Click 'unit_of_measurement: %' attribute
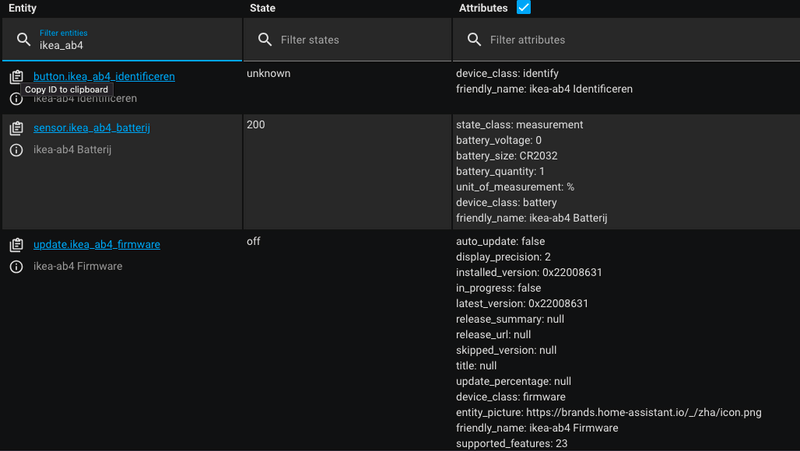 515,187
